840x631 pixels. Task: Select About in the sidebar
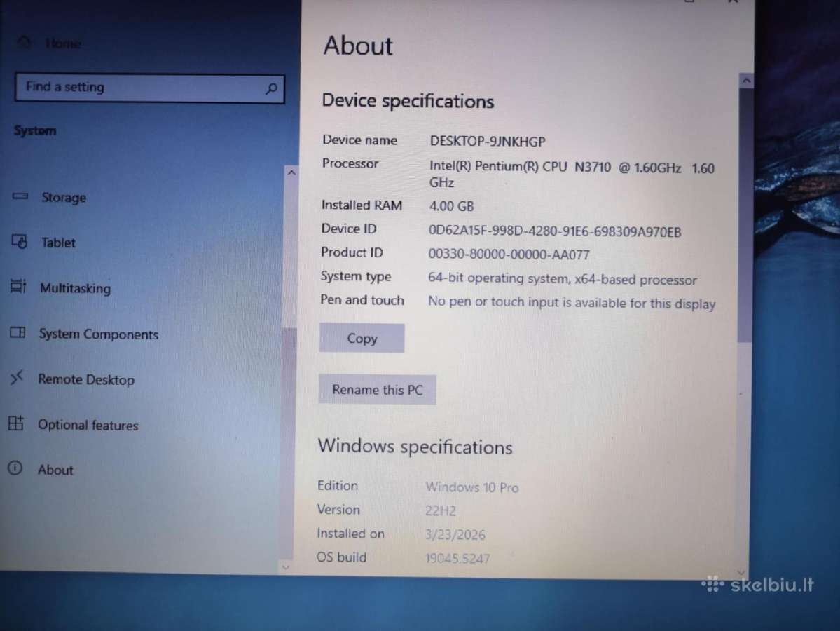55,470
